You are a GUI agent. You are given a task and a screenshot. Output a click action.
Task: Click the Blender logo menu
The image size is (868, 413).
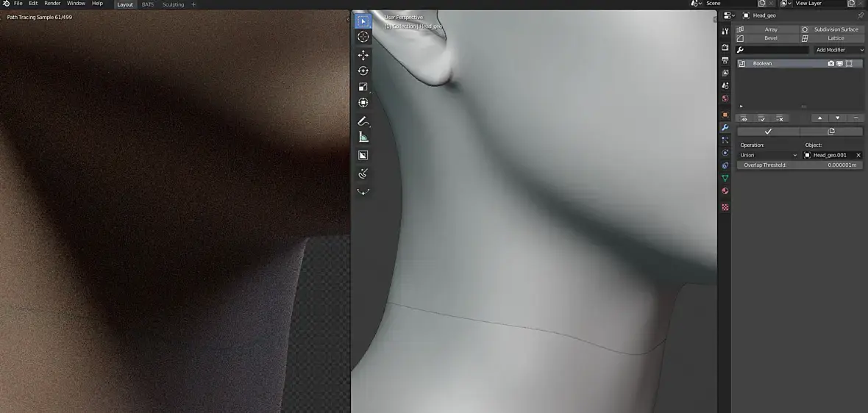pyautogui.click(x=6, y=4)
